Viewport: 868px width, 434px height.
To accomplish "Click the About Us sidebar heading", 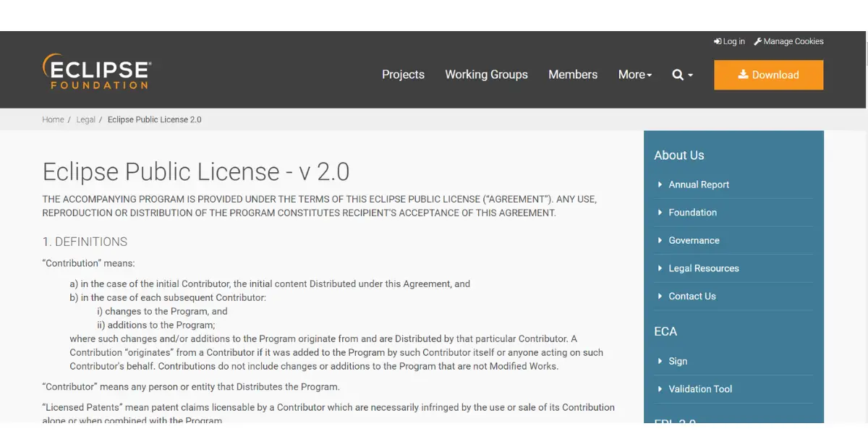I will click(679, 155).
